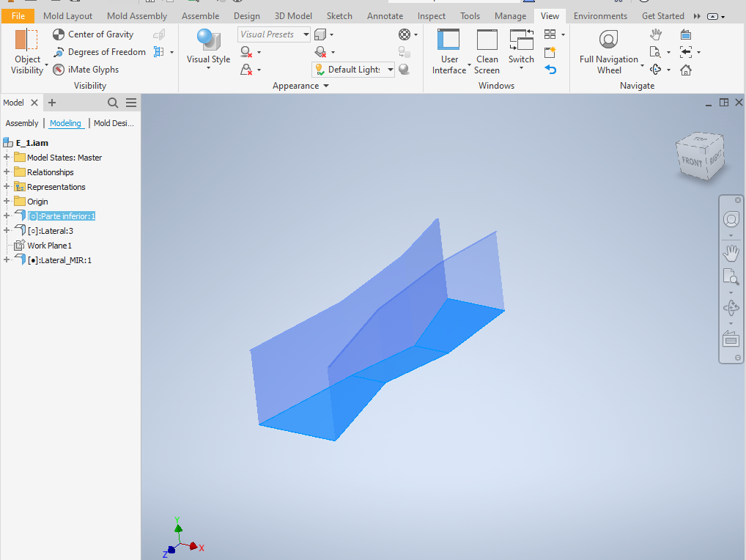Toggle Center of Gravity display
746x560 pixels.
click(x=93, y=34)
